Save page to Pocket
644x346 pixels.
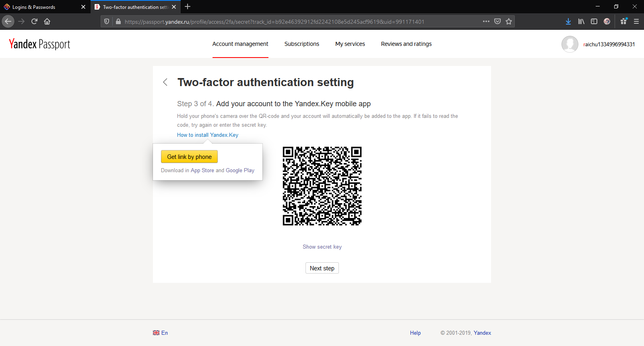pos(497,21)
